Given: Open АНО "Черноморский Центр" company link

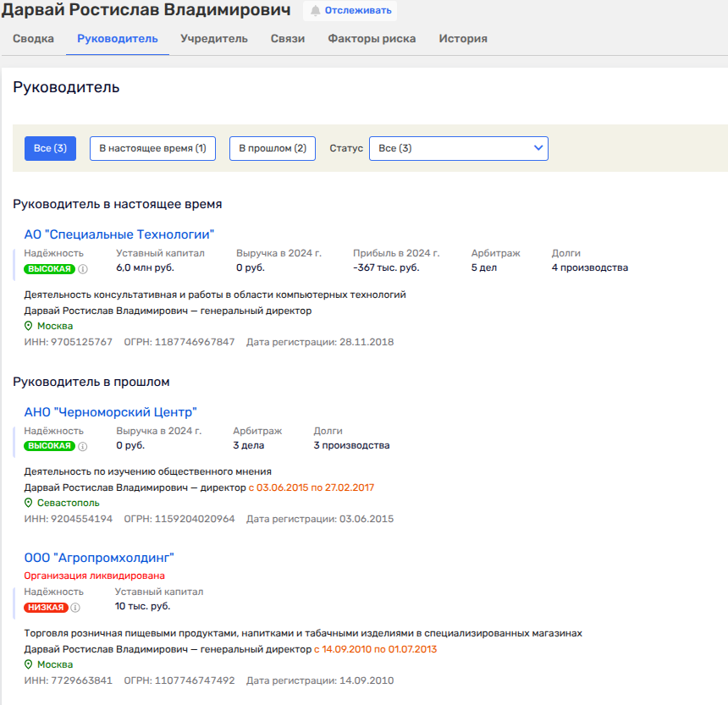Looking at the screenshot, I should [x=111, y=412].
